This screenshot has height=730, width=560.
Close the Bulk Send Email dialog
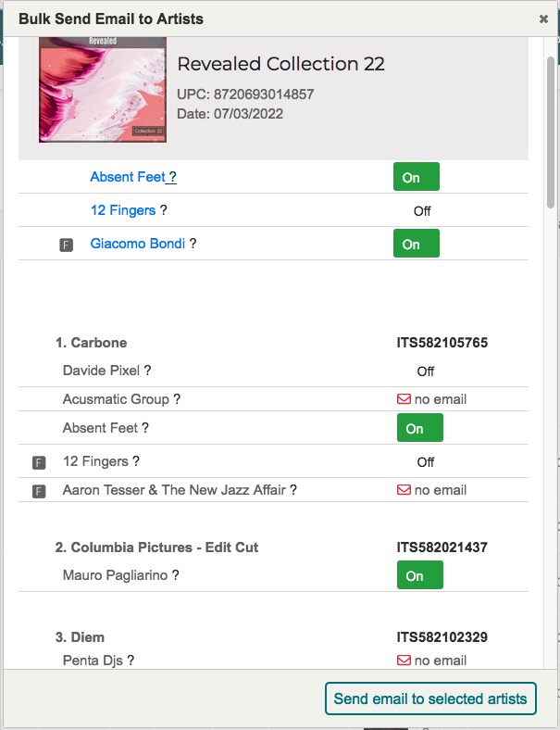[543, 19]
